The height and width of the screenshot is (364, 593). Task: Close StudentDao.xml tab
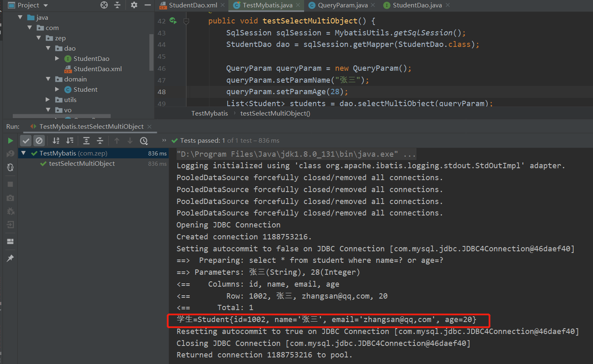pyautogui.click(x=223, y=5)
